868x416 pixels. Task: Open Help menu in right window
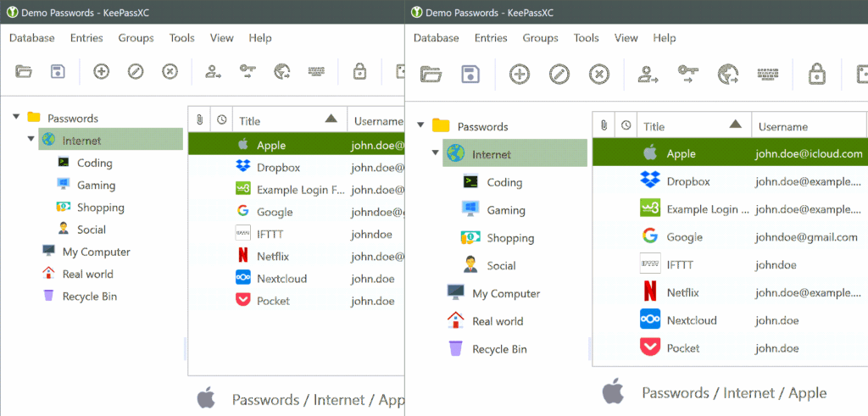[665, 38]
